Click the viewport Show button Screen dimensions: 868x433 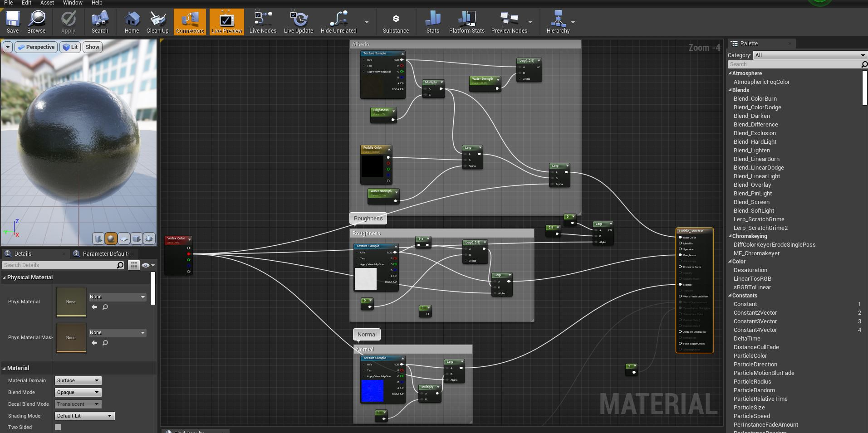click(92, 47)
